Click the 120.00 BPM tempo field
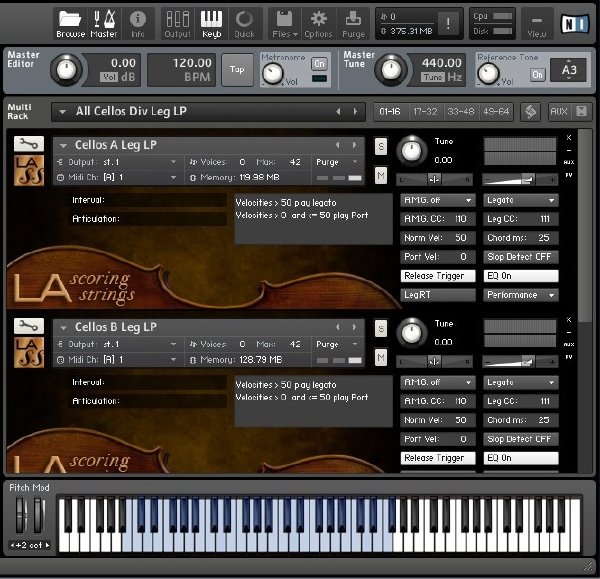This screenshot has width=600, height=579. [181, 70]
